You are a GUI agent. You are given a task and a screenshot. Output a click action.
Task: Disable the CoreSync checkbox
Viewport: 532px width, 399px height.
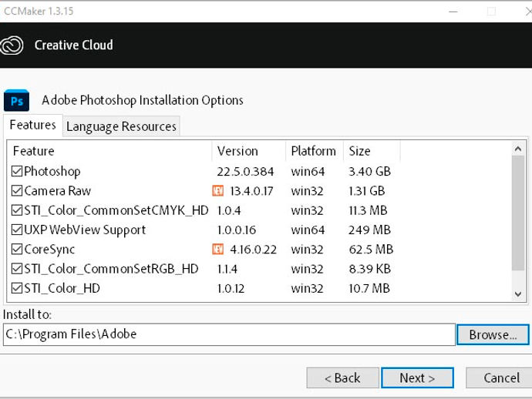point(17,250)
